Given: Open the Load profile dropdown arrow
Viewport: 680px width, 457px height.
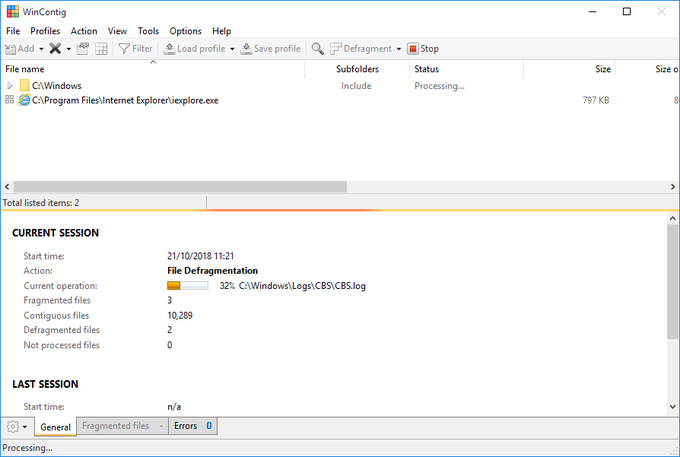Looking at the screenshot, I should click(232, 49).
